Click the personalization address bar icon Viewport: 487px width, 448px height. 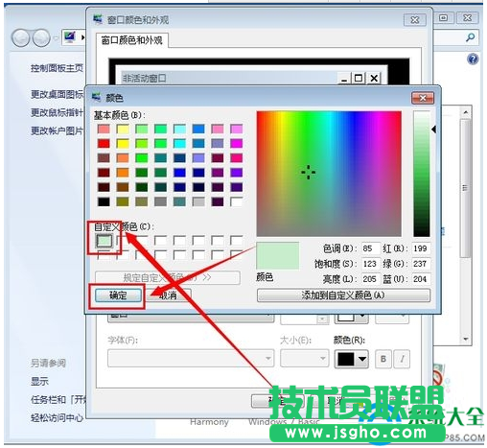tap(70, 37)
